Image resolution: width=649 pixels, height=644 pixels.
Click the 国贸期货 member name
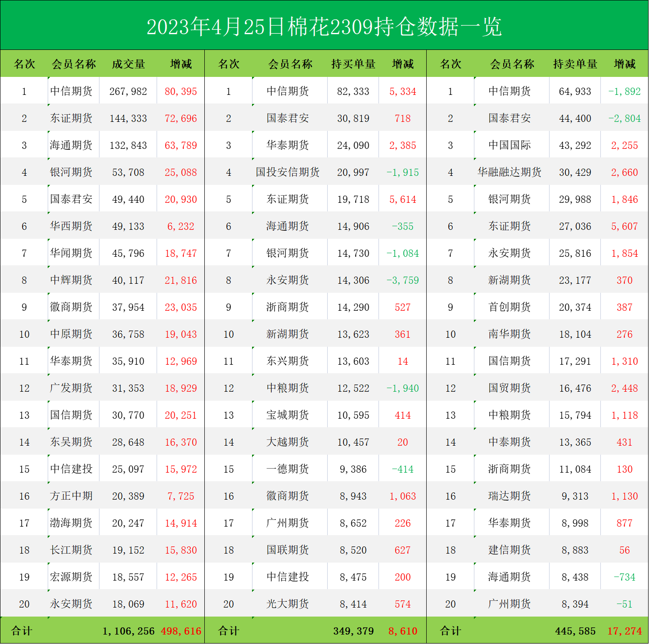click(x=509, y=388)
